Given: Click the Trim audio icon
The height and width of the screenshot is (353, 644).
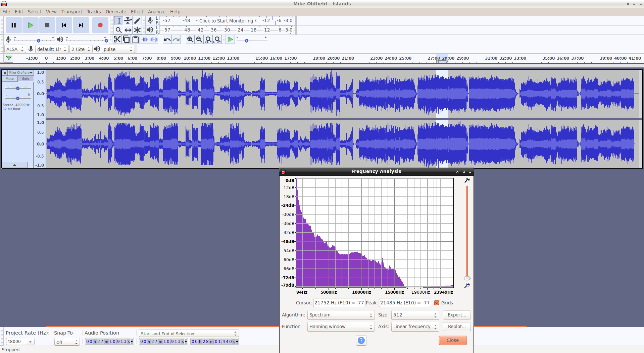Looking at the screenshot, I should click(145, 40).
